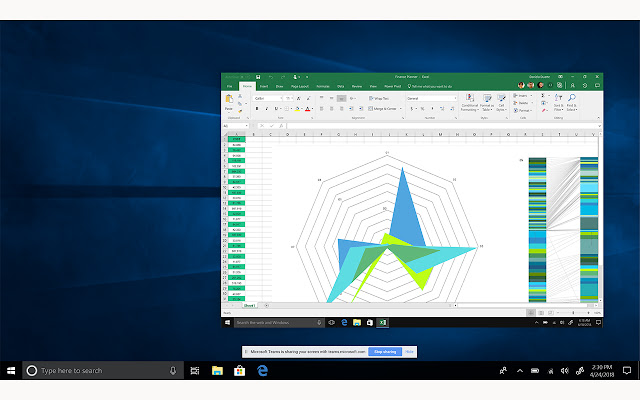Apply the Format Painter brush
Viewport: 640px width, 400px height.
[240, 111]
